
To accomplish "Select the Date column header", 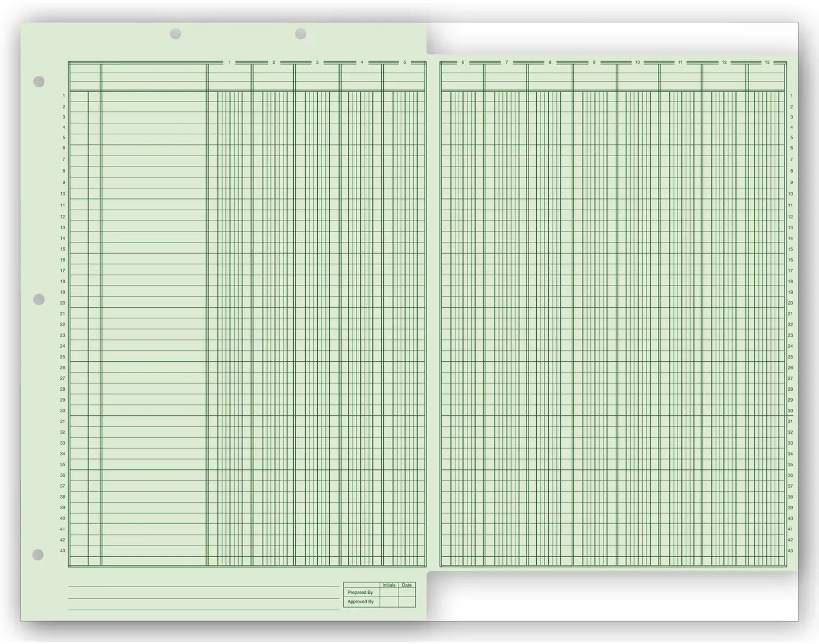I will click(x=406, y=585).
